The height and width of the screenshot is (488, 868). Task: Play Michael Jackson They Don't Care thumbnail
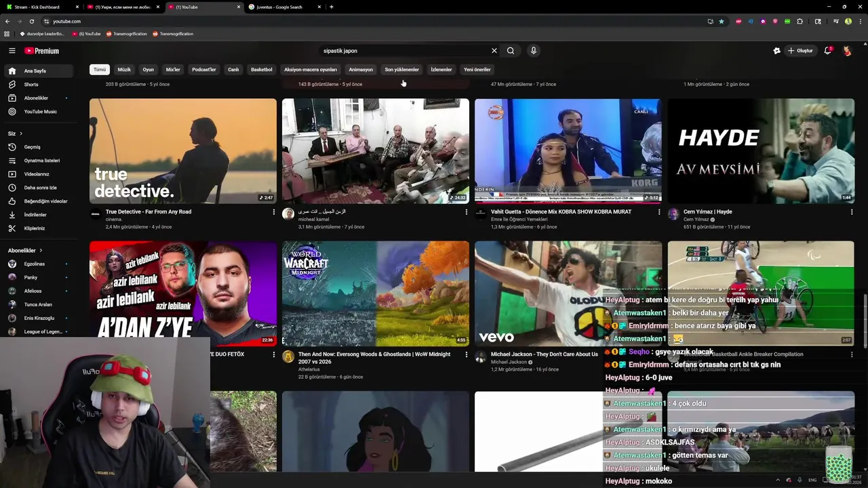[x=568, y=293]
